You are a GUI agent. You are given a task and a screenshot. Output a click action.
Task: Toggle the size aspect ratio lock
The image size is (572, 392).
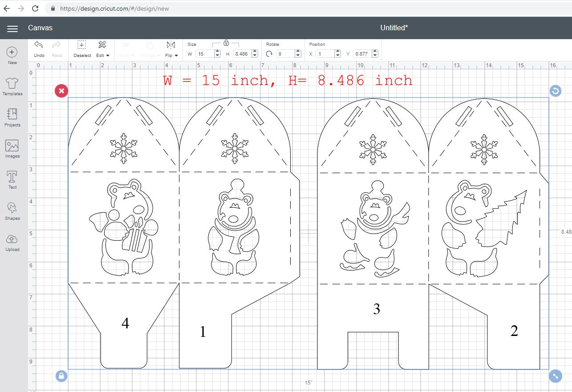pyautogui.click(x=226, y=44)
